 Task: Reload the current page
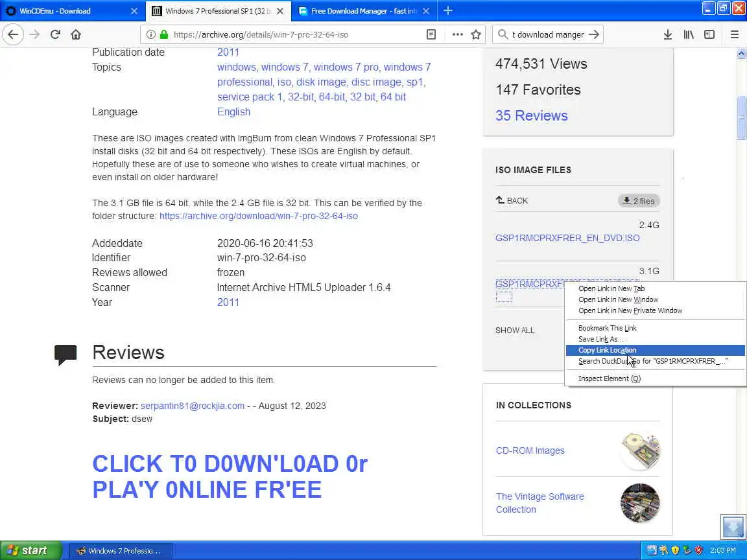[55, 34]
